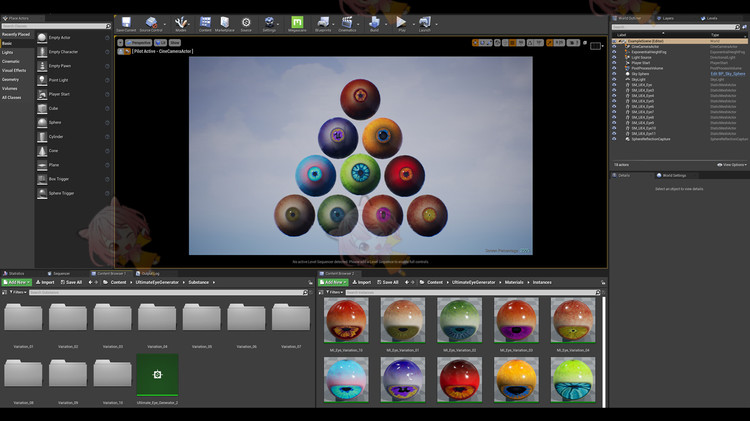Click the World Outliner search field
This screenshot has width=750, height=421.
point(675,27)
